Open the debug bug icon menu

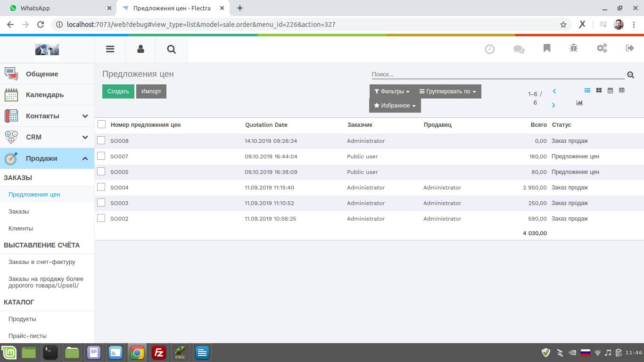[x=573, y=49]
